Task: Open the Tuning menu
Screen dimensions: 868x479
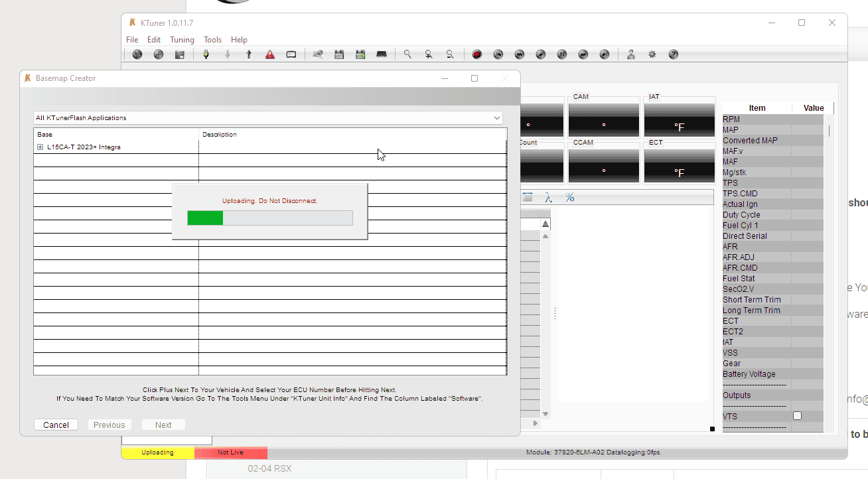Action: [182, 39]
